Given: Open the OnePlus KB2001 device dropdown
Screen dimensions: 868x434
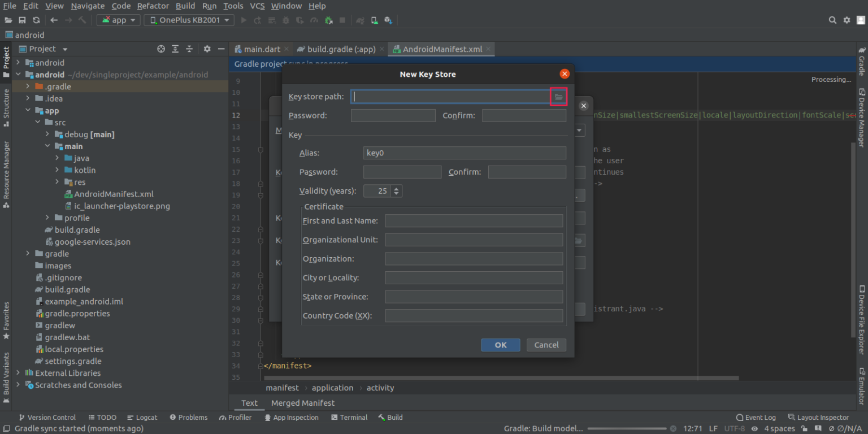Looking at the screenshot, I should click(x=189, y=20).
